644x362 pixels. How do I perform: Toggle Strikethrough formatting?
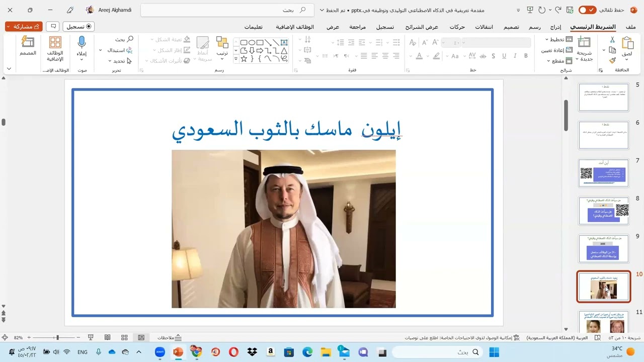coord(483,56)
